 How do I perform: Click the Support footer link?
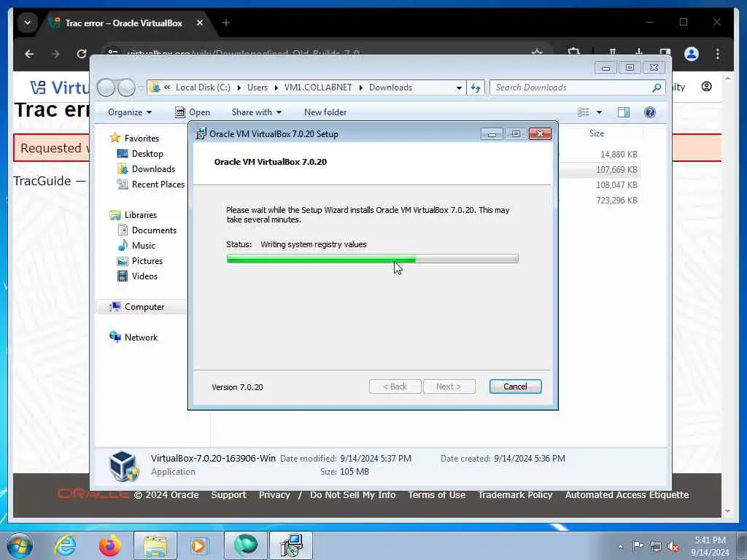228,495
